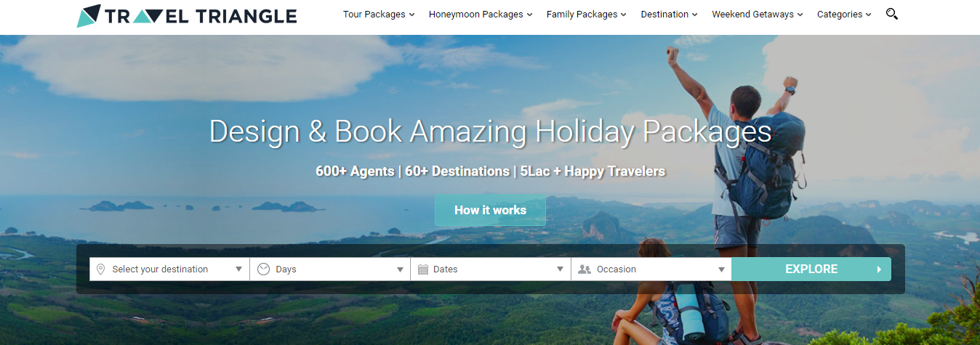Viewport: 980px width, 345px height.
Task: Open the Family Packages menu
Action: (586, 15)
